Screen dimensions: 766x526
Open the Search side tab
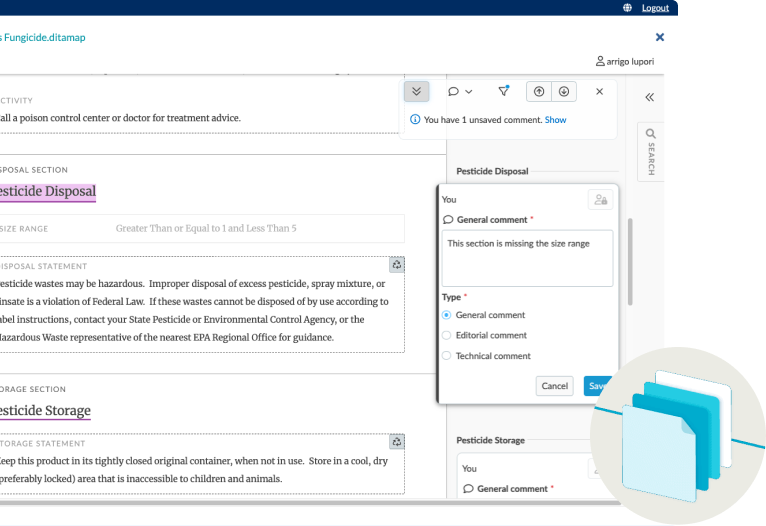651,152
